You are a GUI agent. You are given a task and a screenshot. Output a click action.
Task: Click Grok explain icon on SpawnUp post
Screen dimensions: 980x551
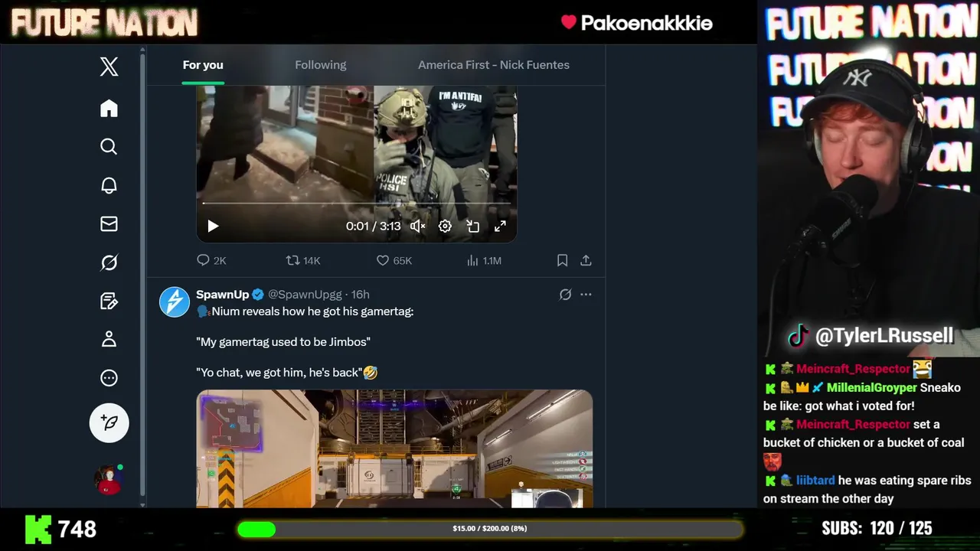point(565,295)
